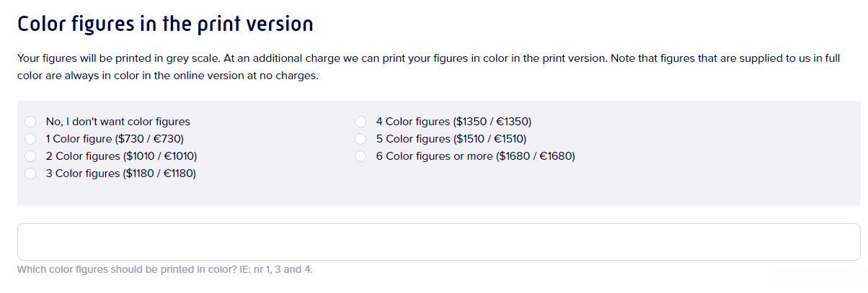The height and width of the screenshot is (293, 868).
Task: Click the "1 Color figure ($730 / €730)" label text
Action: [x=120, y=139]
